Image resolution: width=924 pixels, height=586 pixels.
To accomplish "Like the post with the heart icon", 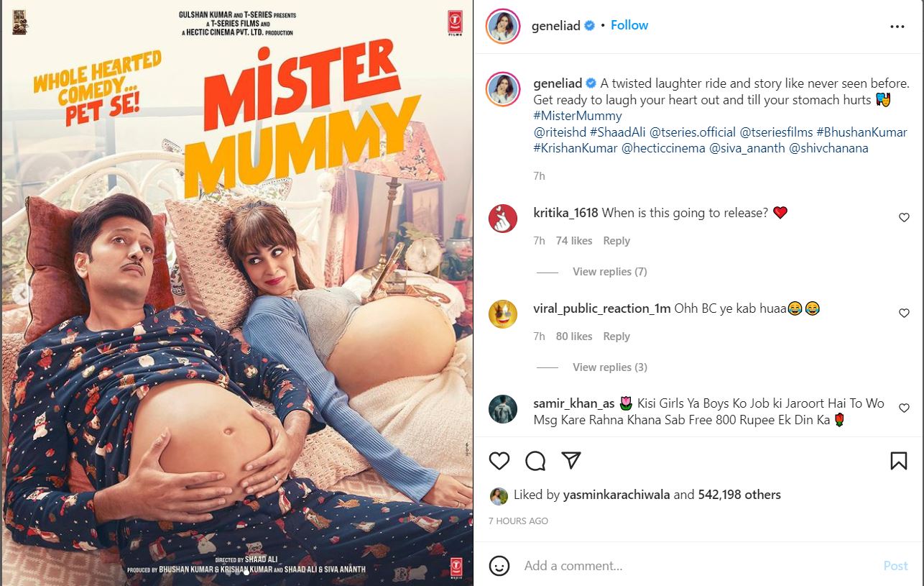I will click(x=499, y=461).
